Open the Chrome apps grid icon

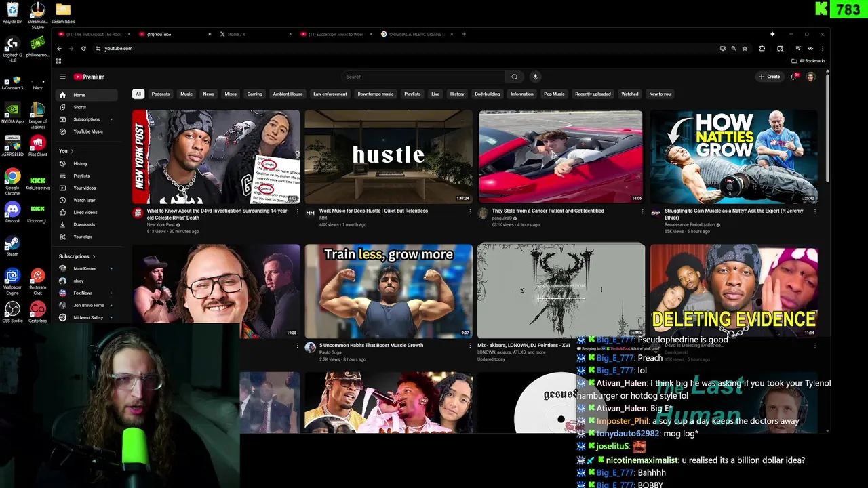point(58,61)
